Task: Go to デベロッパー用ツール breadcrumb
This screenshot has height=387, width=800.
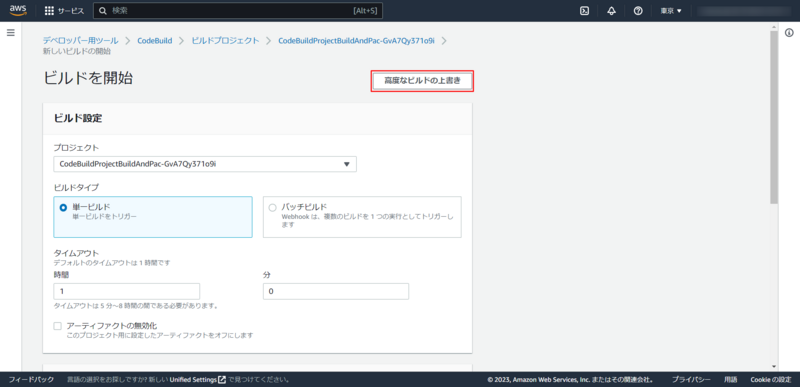Action: pos(81,41)
